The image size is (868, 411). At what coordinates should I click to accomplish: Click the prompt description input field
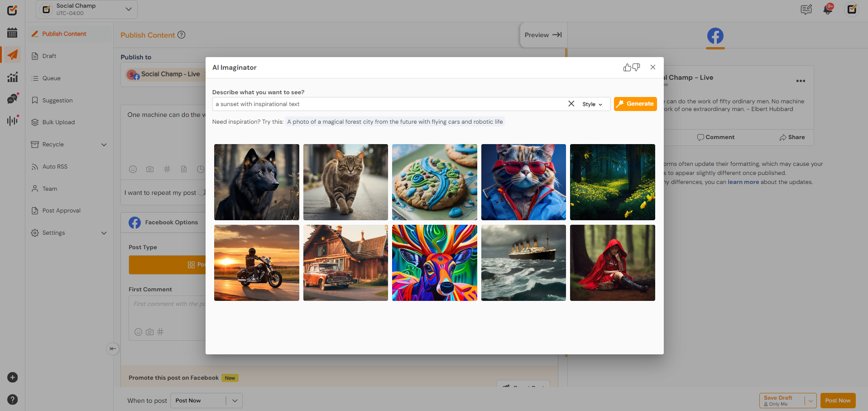pyautogui.click(x=389, y=104)
